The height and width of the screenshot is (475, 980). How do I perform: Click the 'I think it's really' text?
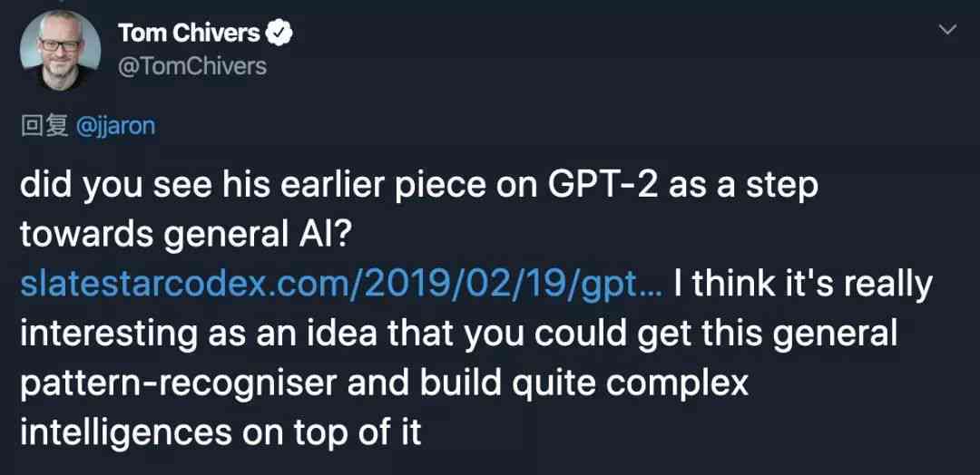803,286
